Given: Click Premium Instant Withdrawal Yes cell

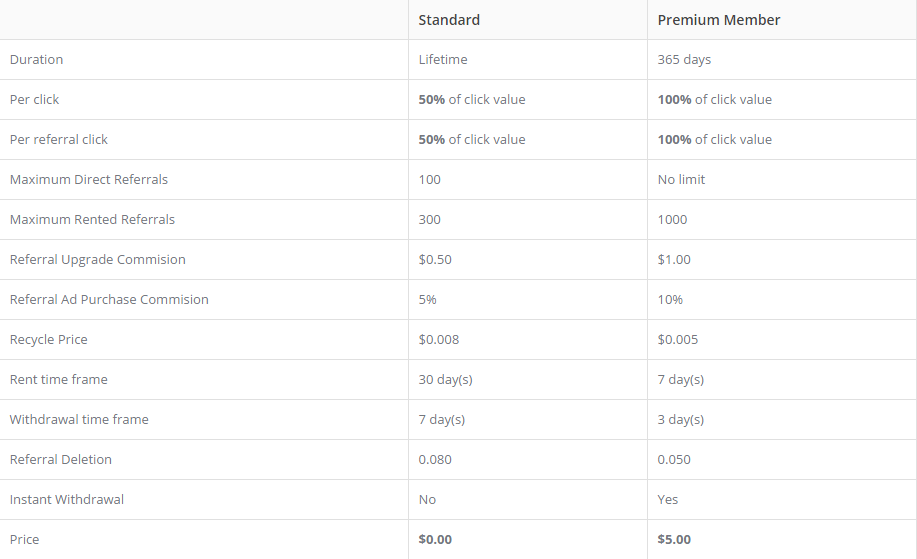Looking at the screenshot, I should [667, 499].
